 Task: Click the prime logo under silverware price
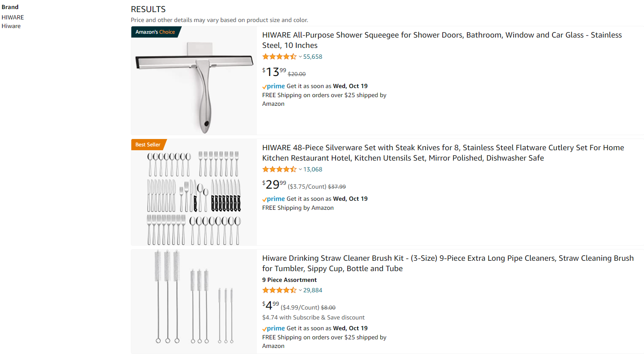coord(273,199)
